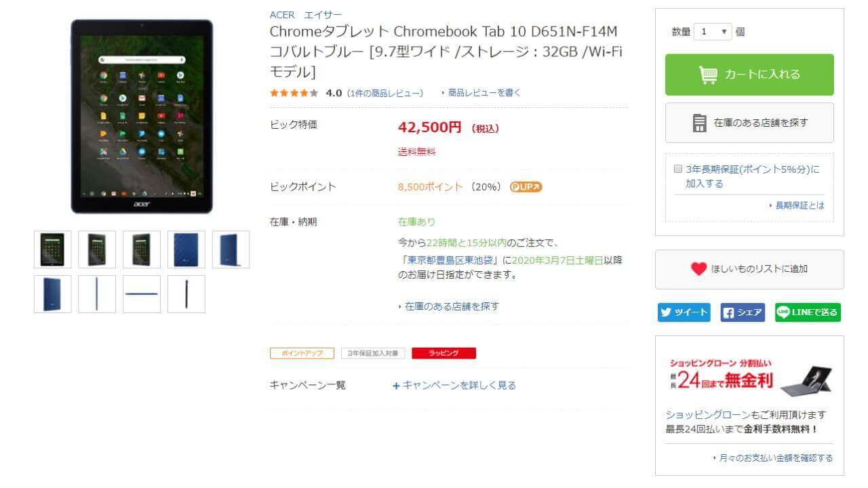Viewport: 868px width, 488px height.
Task: Enable the 3年長期保証 warranty checkbox
Action: [677, 169]
